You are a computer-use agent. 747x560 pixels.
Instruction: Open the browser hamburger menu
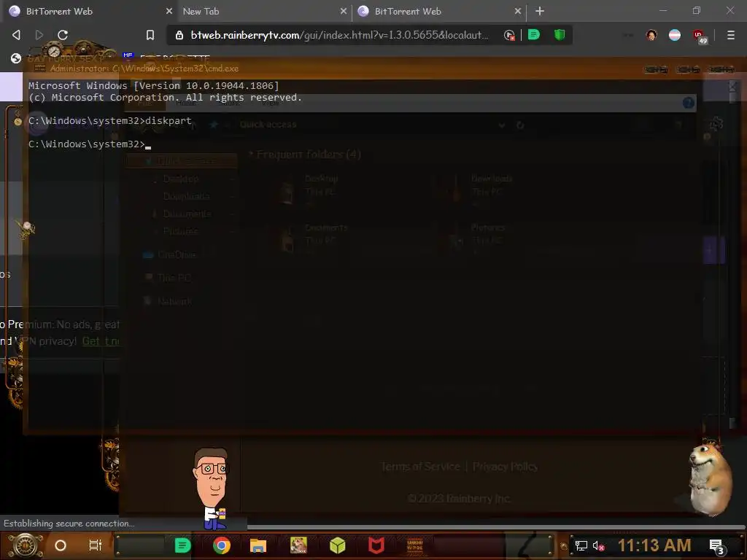click(730, 35)
